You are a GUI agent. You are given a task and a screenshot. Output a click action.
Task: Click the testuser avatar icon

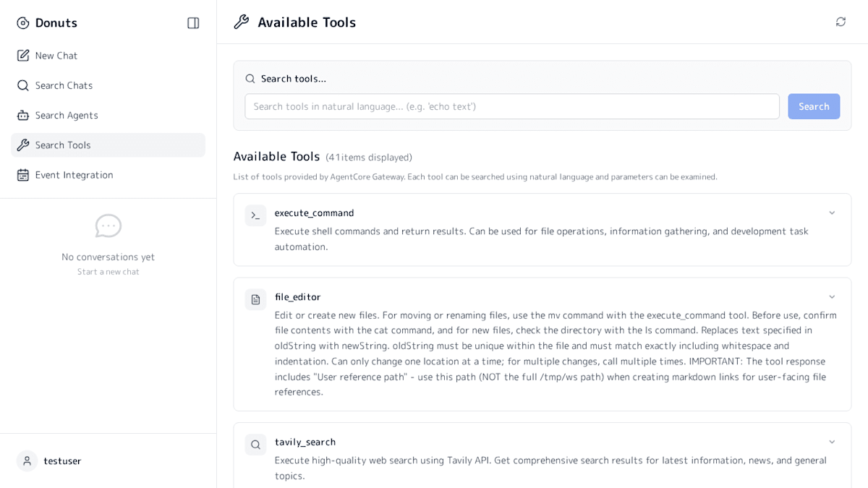(x=27, y=461)
